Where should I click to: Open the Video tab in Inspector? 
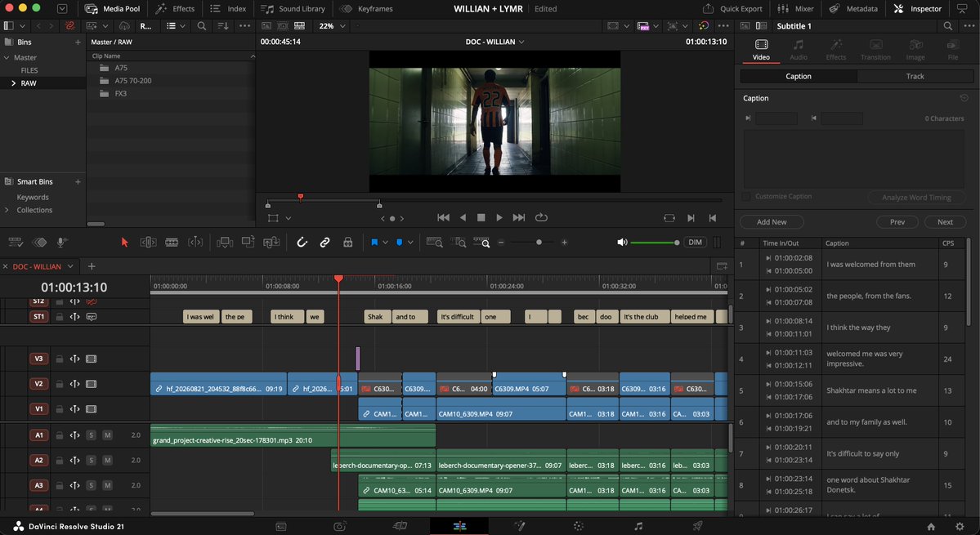pos(761,50)
